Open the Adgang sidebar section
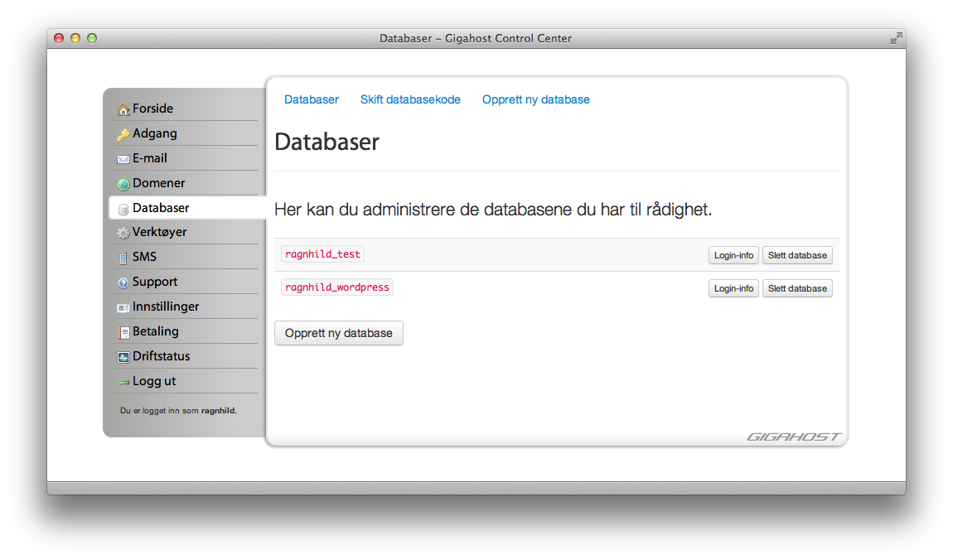The width and height of the screenshot is (953, 560). point(183,133)
